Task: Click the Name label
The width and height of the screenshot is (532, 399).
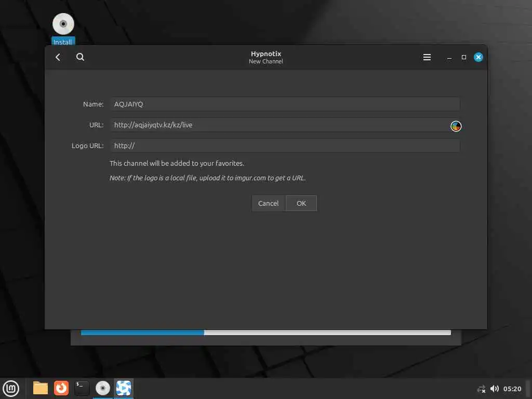Action: point(94,104)
